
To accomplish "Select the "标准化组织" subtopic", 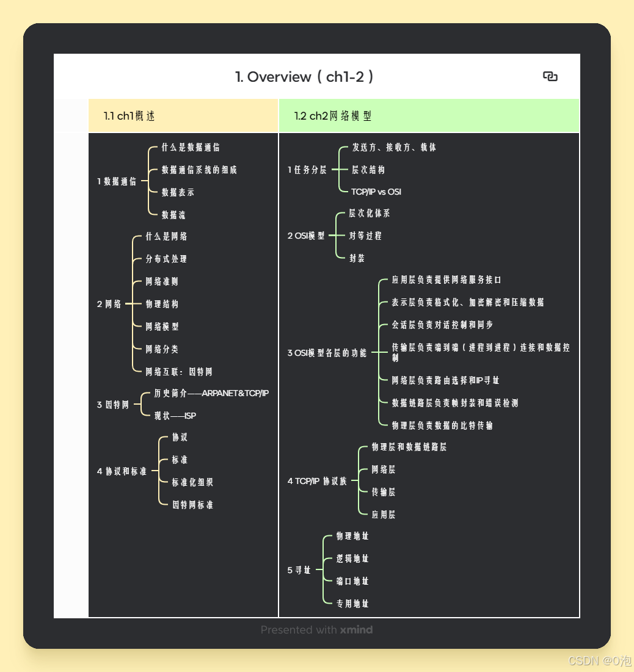I will [192, 482].
